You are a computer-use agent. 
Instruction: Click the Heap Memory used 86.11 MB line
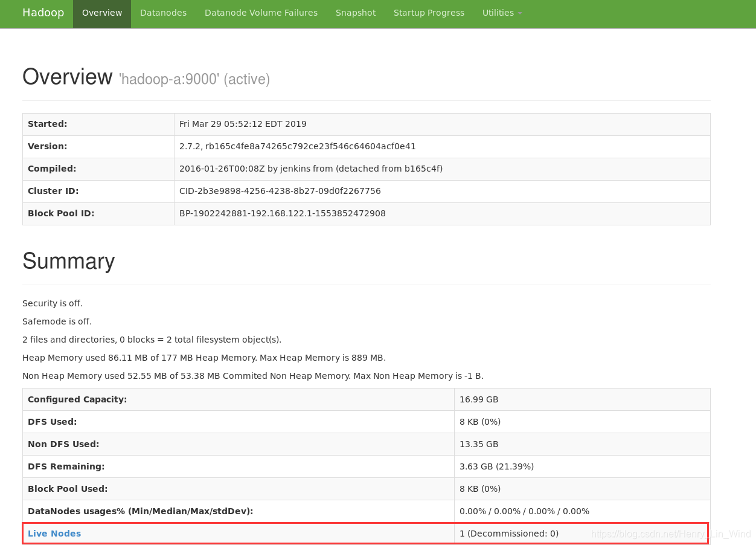[204, 358]
